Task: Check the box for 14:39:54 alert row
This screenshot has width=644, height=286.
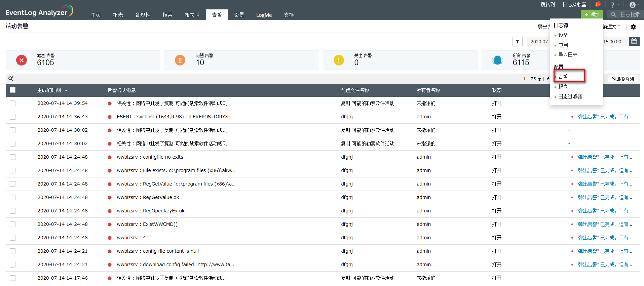Action: (13, 104)
